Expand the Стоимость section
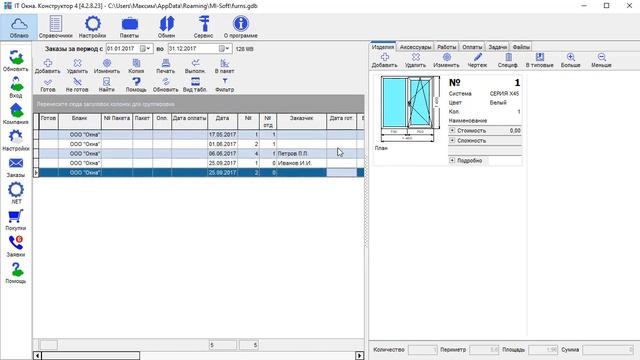The height and width of the screenshot is (360, 640). 452,130
